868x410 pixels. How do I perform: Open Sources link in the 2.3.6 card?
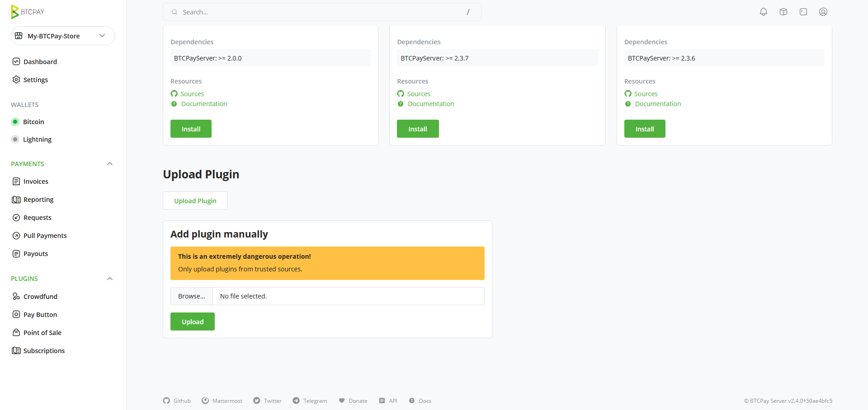646,94
